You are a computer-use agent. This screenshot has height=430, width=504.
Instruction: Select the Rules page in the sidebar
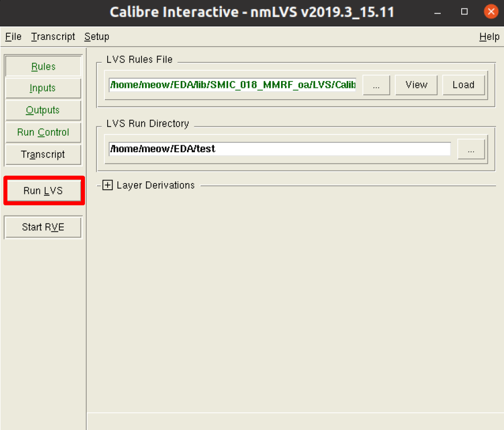pyautogui.click(x=43, y=66)
